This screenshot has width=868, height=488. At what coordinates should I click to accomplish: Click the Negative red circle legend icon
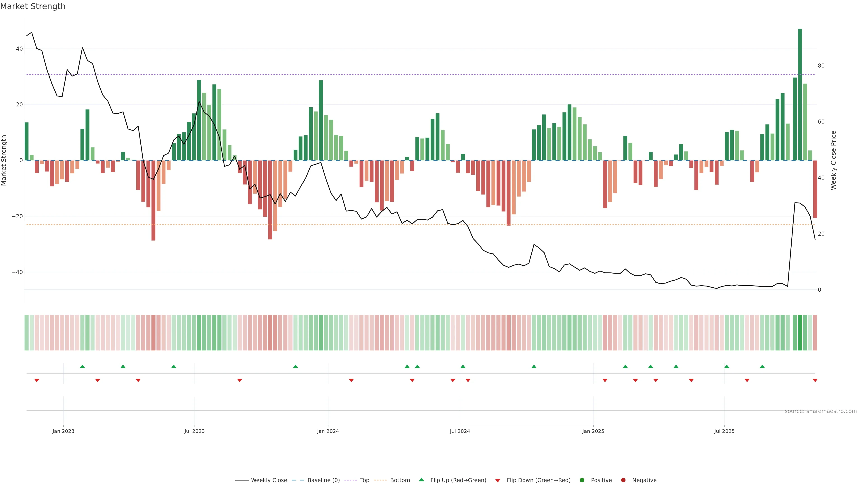623,480
